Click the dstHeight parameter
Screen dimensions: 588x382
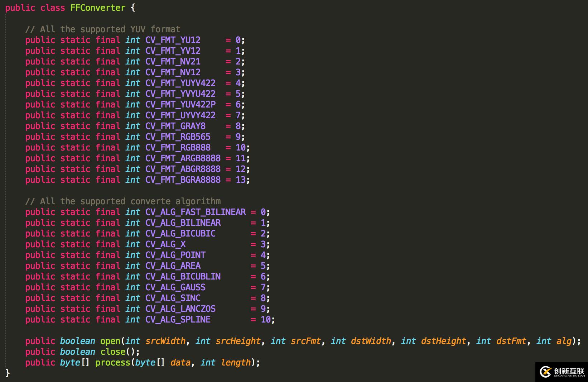[x=444, y=341]
